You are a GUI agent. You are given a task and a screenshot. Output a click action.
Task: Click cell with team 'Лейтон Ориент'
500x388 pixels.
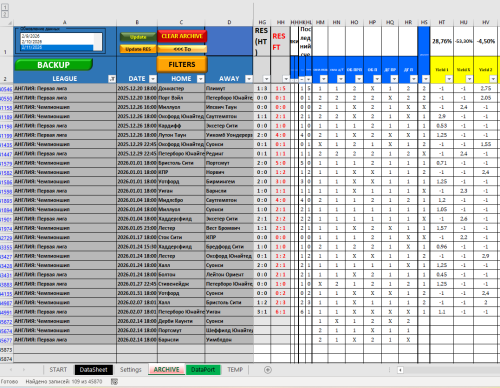pyautogui.click(x=229, y=275)
